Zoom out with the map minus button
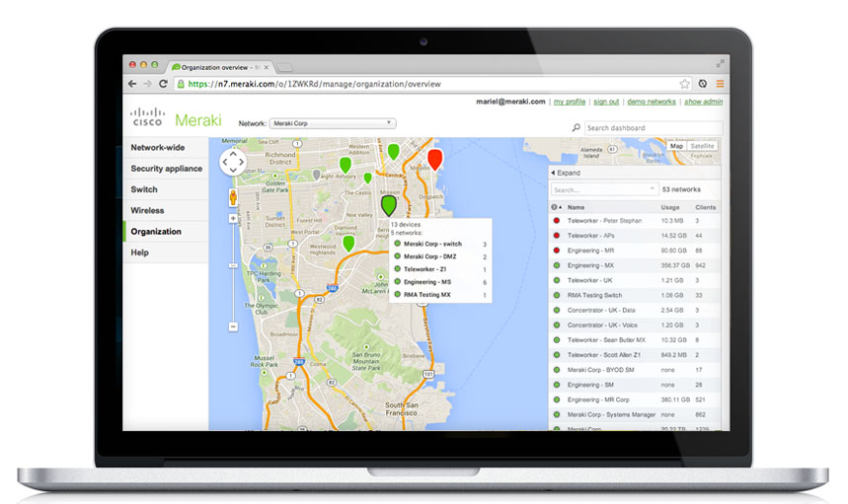 tap(233, 326)
